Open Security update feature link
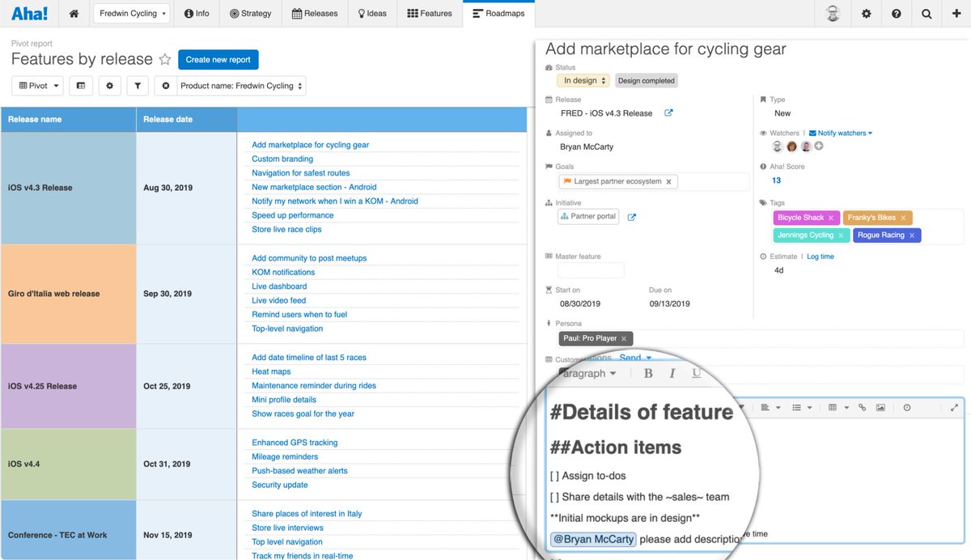 click(x=280, y=485)
